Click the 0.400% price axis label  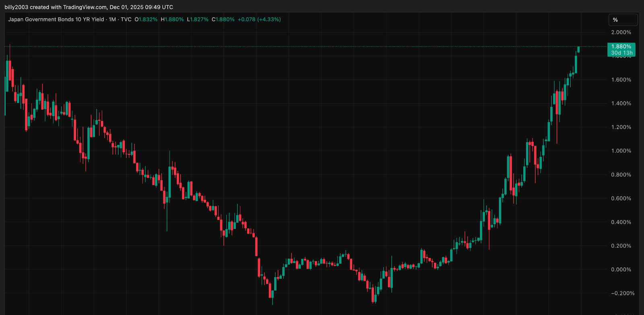point(621,222)
